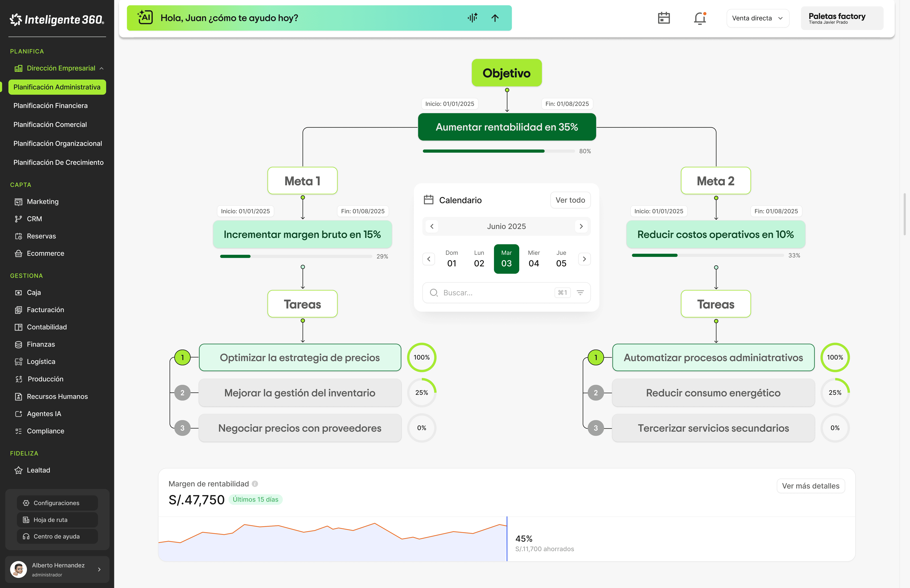
Task: Go to Planificación Financiera
Action: tap(50, 105)
